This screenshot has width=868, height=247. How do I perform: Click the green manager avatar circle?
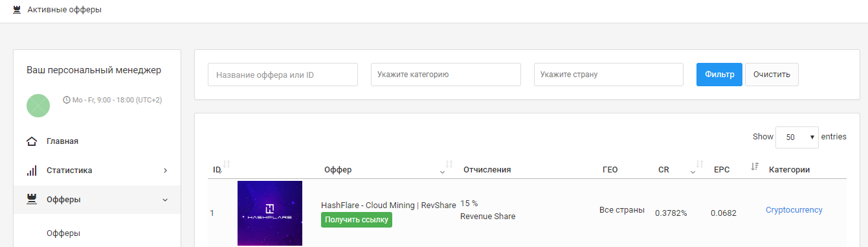click(38, 106)
